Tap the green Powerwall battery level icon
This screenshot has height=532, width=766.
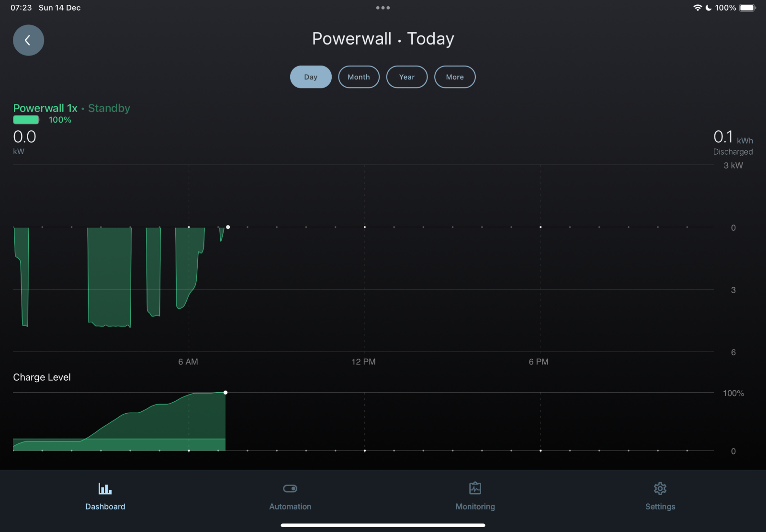coord(26,120)
